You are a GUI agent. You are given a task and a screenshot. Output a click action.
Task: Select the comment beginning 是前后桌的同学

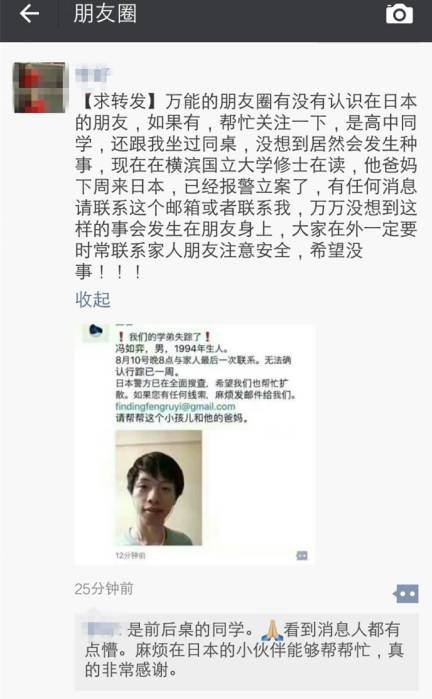point(244,649)
